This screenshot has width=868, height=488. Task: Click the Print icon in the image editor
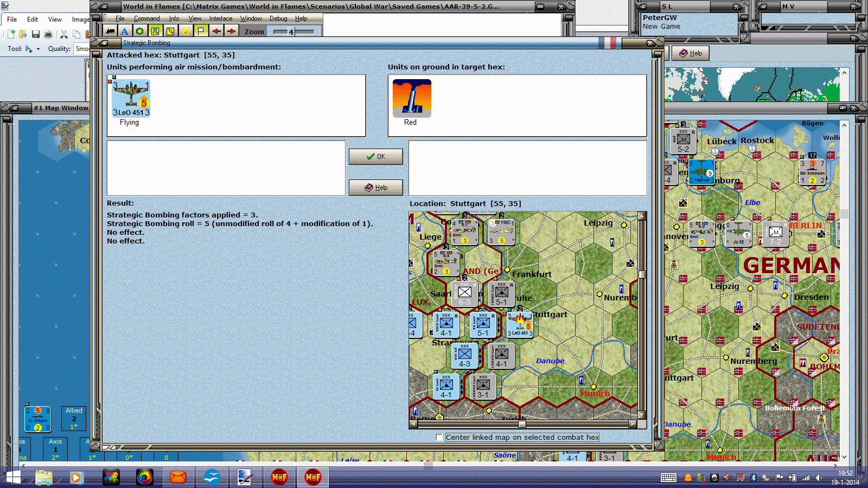pos(48,34)
